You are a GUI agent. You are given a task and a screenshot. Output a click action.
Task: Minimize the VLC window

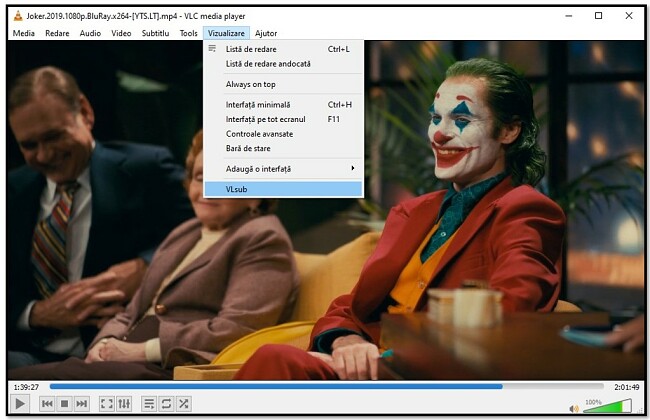(569, 16)
